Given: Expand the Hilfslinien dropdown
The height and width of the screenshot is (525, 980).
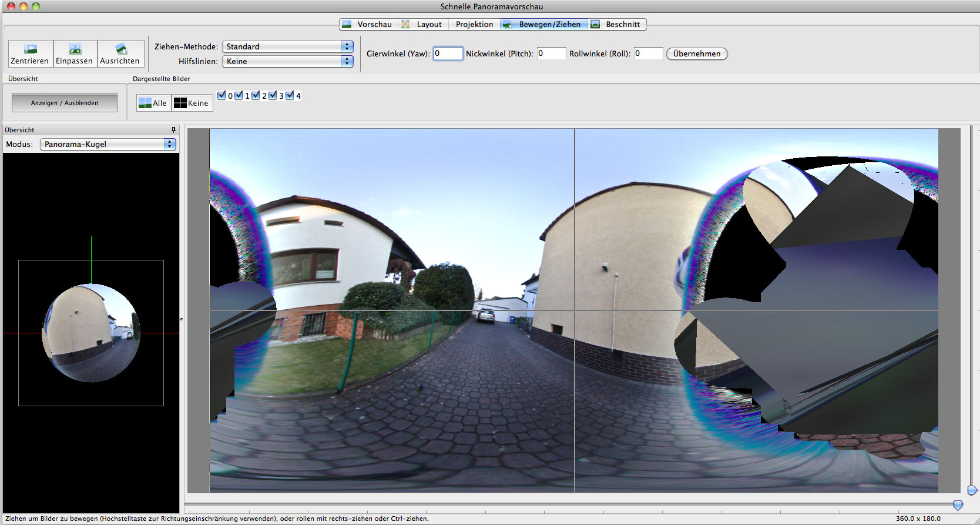Looking at the screenshot, I should (x=287, y=61).
